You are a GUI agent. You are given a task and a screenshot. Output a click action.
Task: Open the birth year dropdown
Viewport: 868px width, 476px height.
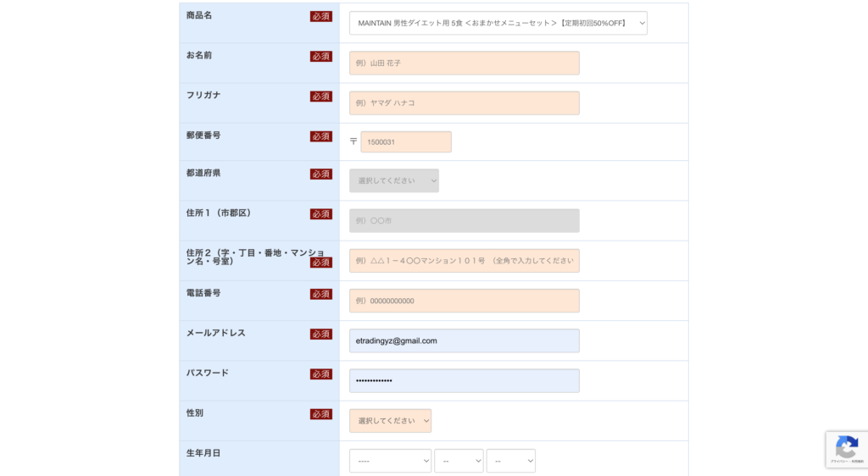point(390,461)
